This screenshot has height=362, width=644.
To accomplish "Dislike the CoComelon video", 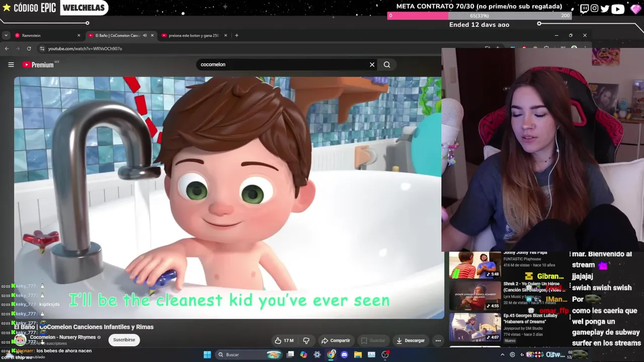I will click(306, 340).
